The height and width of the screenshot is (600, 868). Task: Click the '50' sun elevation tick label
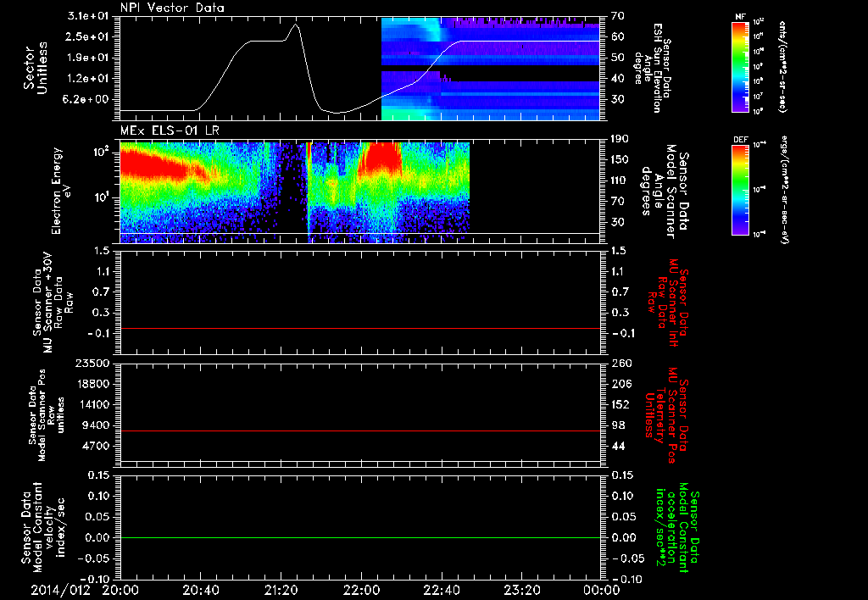click(617, 58)
